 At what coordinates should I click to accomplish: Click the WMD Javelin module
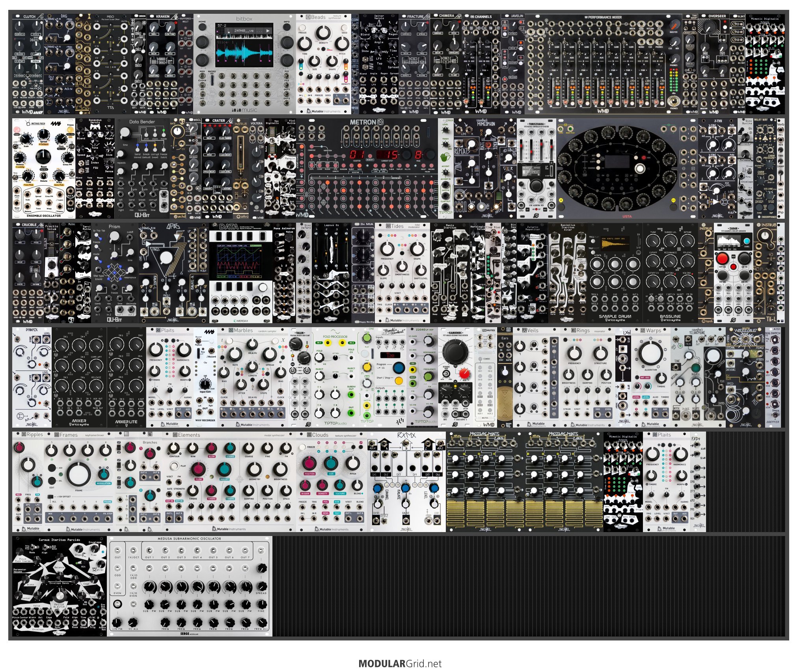(x=513, y=64)
